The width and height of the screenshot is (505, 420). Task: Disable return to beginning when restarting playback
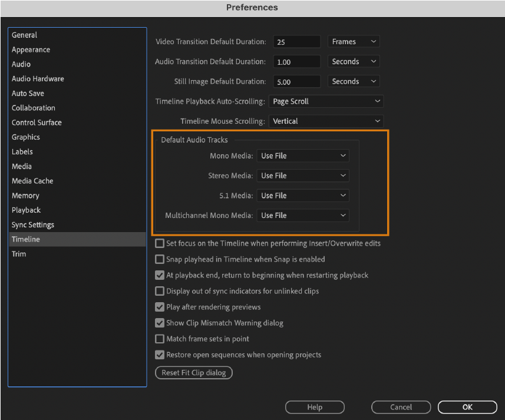click(159, 275)
